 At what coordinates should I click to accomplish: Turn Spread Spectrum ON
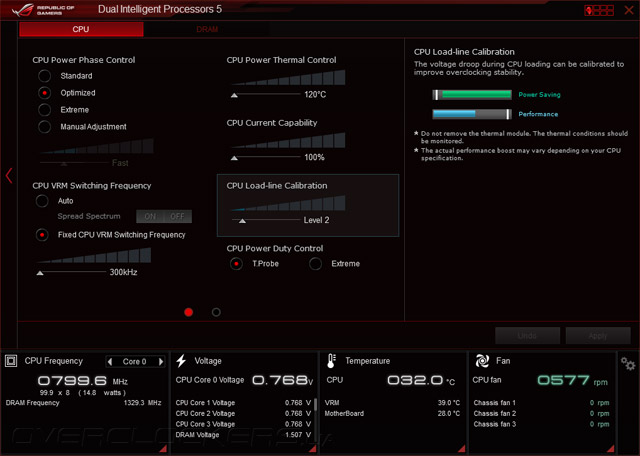[150, 216]
